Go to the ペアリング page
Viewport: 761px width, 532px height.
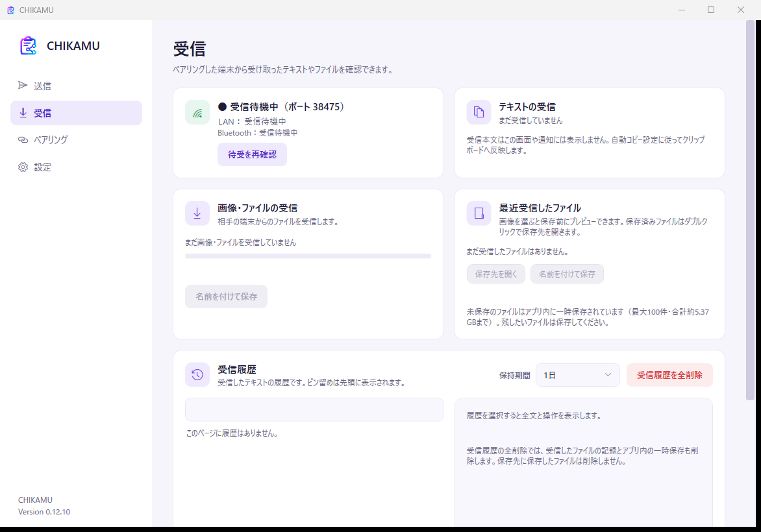76,139
